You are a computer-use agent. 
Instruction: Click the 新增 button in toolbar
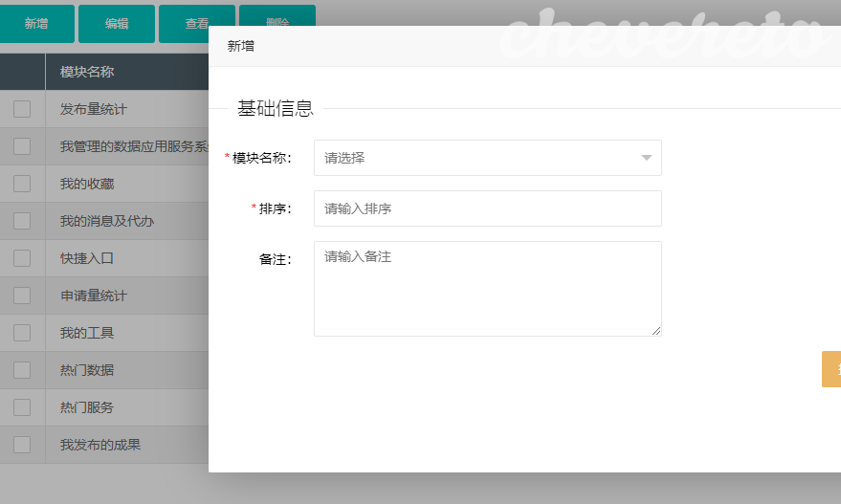(36, 24)
